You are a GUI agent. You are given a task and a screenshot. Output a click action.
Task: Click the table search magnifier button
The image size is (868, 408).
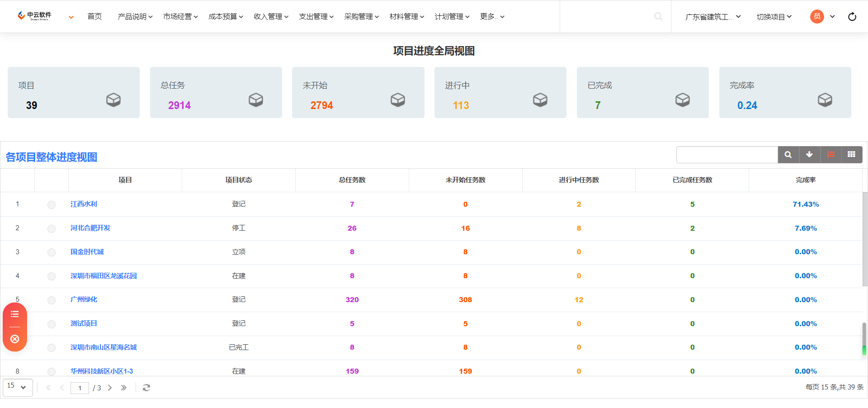[x=788, y=155]
